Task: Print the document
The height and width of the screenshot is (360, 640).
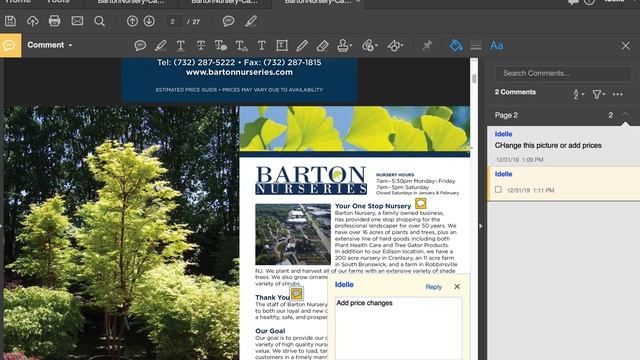Action: point(55,21)
